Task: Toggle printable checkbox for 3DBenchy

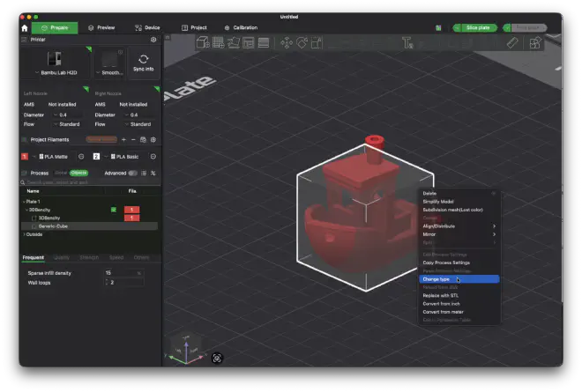Action: [114, 210]
